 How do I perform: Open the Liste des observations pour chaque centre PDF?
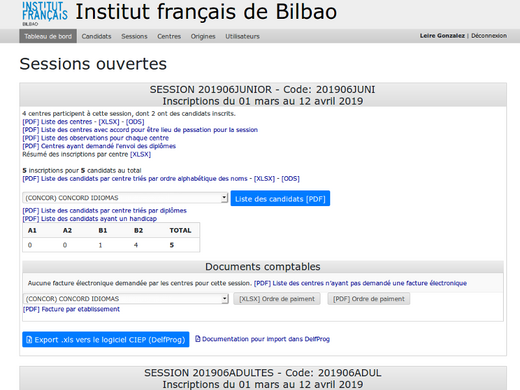click(96, 138)
